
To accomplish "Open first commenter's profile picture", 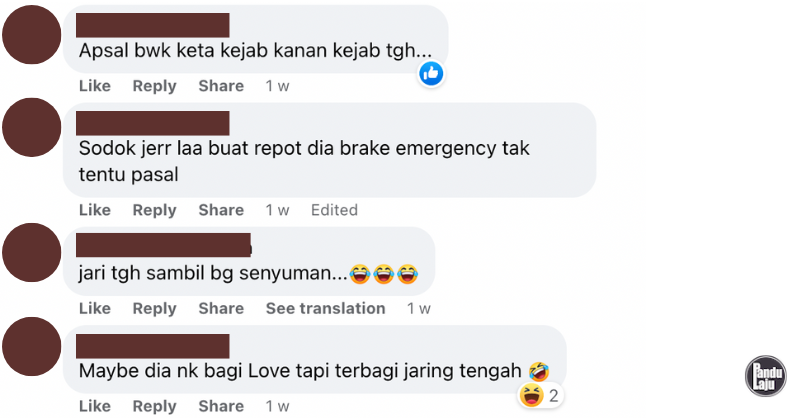I will 32,35.
